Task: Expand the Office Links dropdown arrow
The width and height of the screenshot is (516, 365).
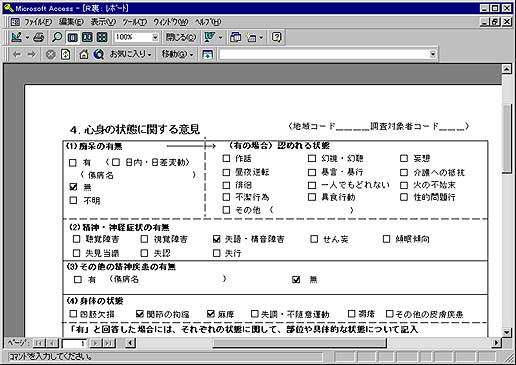Action: [x=220, y=37]
